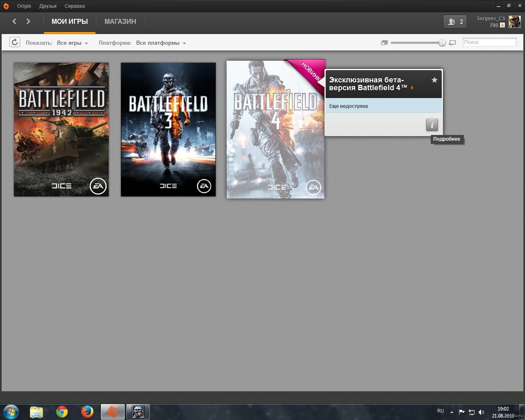525x420 pixels.
Task: Open the Origin menu
Action: tap(24, 6)
